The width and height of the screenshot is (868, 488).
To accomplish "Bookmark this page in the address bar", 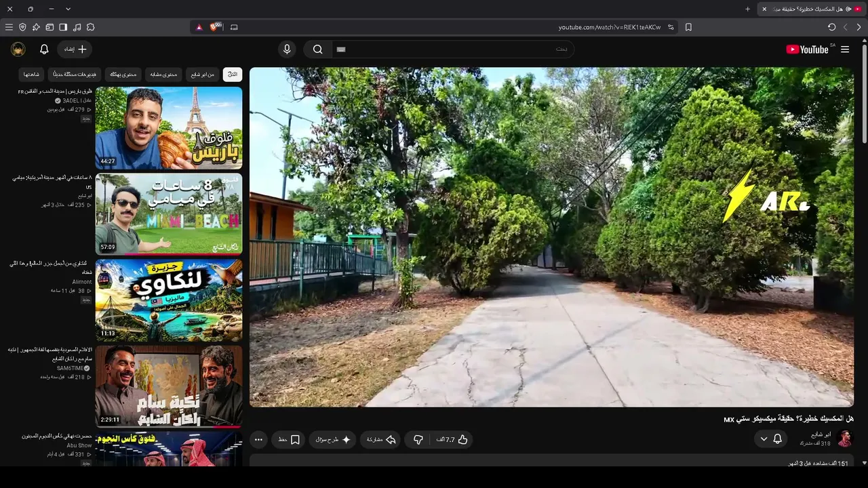I will 688,27.
